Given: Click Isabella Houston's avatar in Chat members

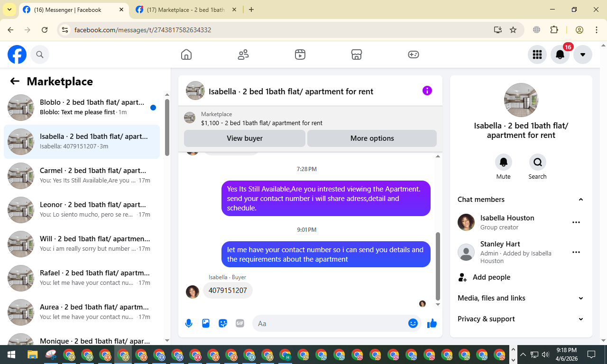Looking at the screenshot, I should pos(466,222).
